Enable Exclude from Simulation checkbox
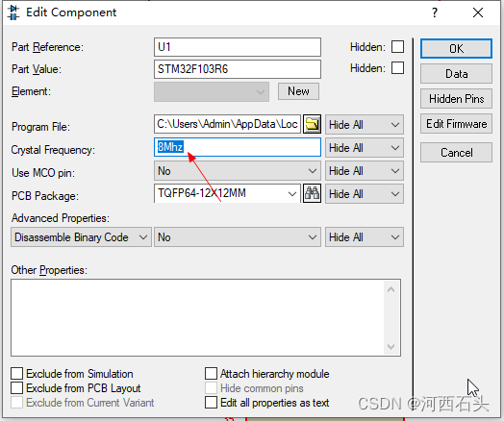Screen dimensions: 504x421 tap(16, 374)
